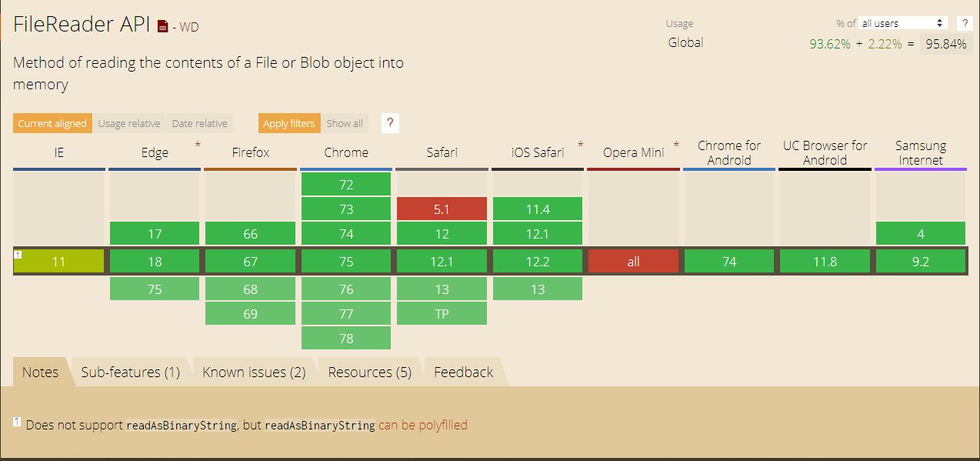Image resolution: width=980 pixels, height=461 pixels.
Task: Click the Firefox browser header
Action: pyautogui.click(x=251, y=152)
